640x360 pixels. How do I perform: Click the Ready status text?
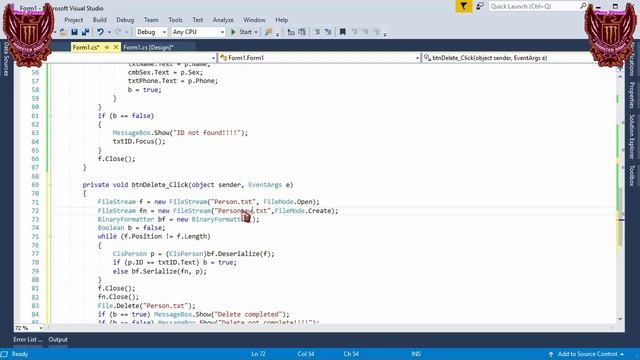pyautogui.click(x=20, y=354)
